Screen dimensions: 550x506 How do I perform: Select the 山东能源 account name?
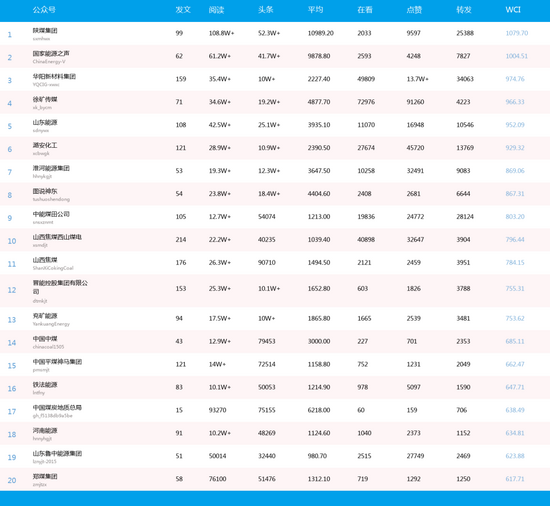pos(45,122)
